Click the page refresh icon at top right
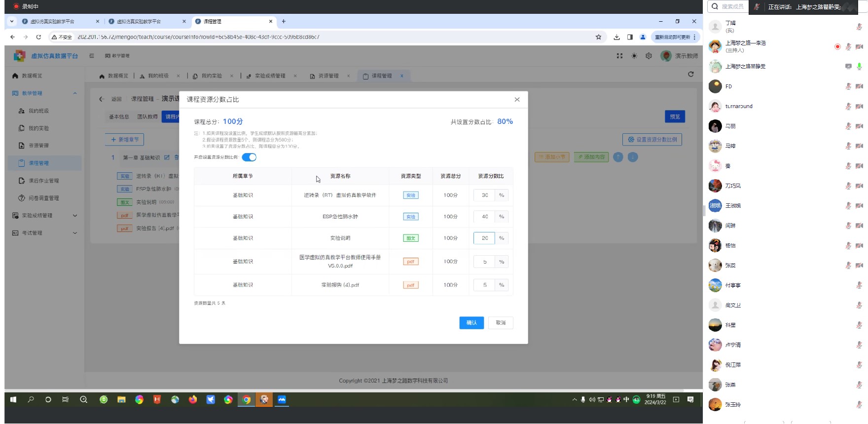Image resolution: width=868 pixels, height=424 pixels. click(690, 75)
